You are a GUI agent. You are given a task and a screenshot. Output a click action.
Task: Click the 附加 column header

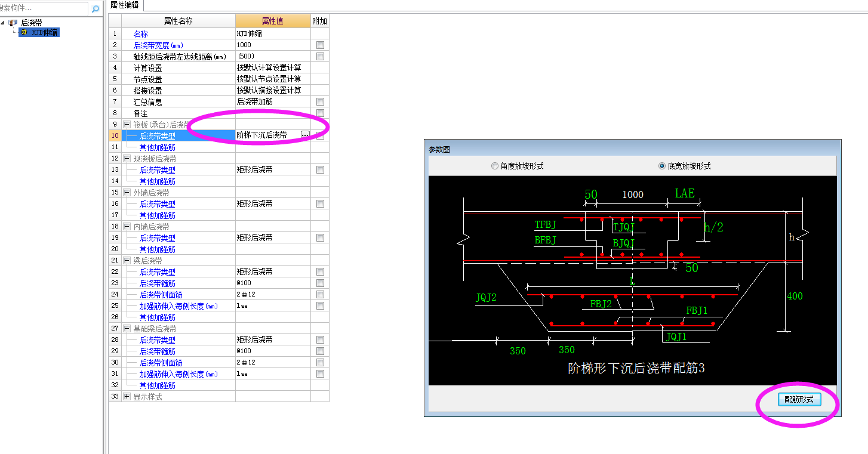(x=320, y=21)
